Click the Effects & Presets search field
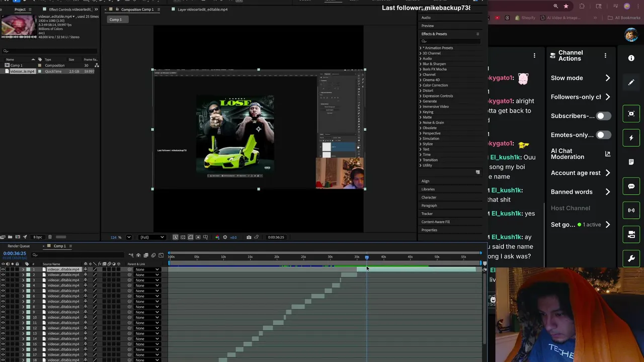644x362 pixels. [450, 41]
